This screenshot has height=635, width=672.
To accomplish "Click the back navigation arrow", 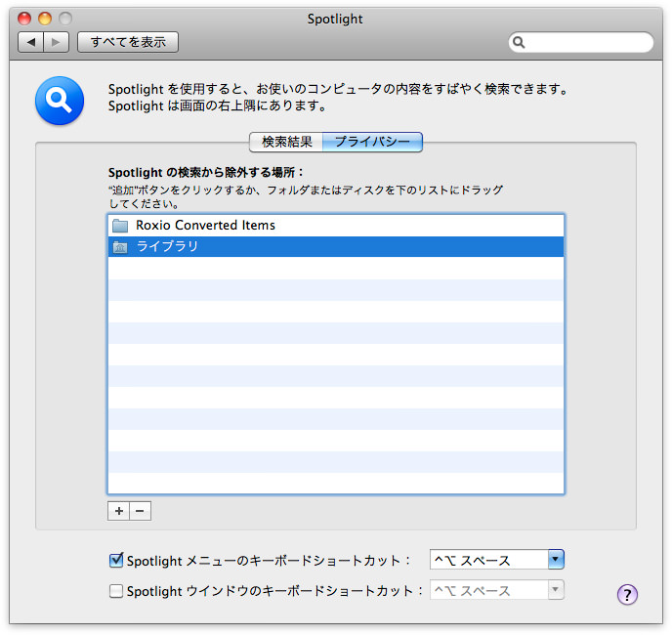I will [x=31, y=42].
